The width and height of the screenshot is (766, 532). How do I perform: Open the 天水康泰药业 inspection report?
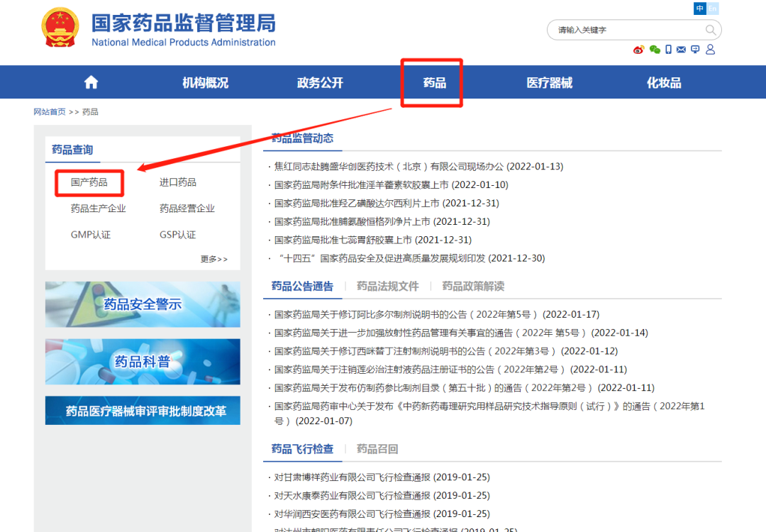pyautogui.click(x=382, y=495)
